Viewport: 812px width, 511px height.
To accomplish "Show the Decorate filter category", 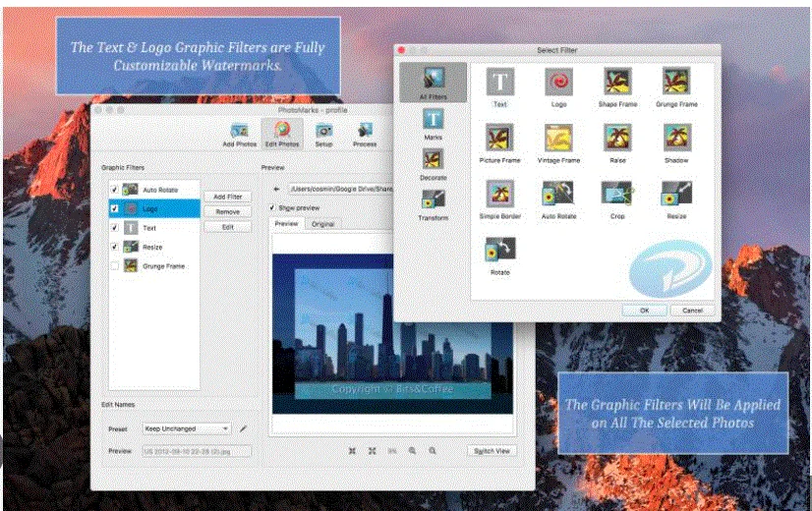I will tap(433, 165).
